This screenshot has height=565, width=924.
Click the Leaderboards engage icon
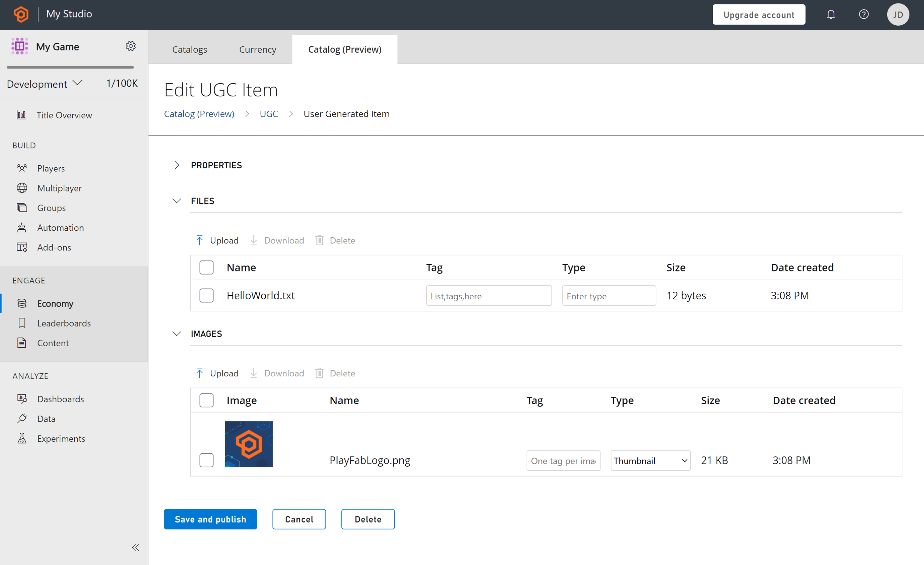(x=22, y=323)
